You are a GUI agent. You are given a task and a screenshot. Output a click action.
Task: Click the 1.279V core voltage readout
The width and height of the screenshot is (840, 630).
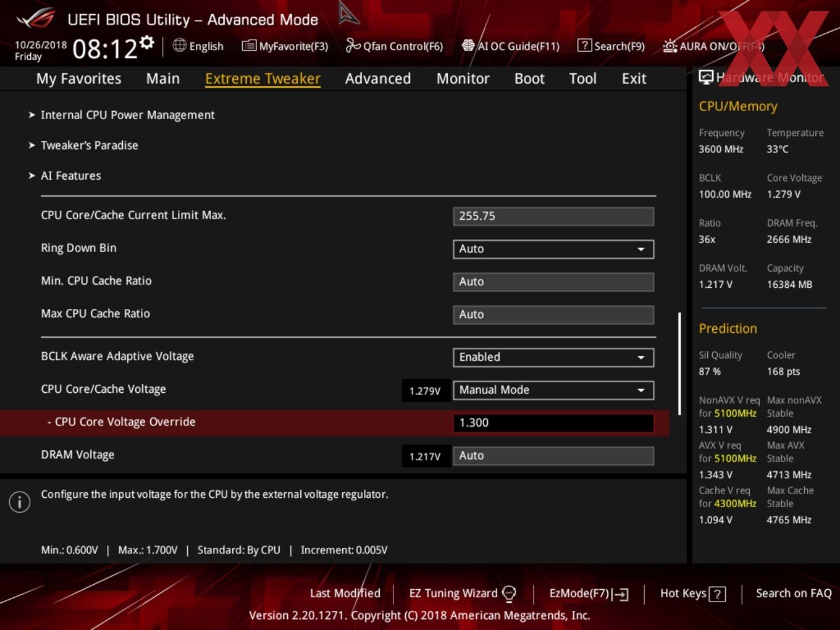(425, 390)
